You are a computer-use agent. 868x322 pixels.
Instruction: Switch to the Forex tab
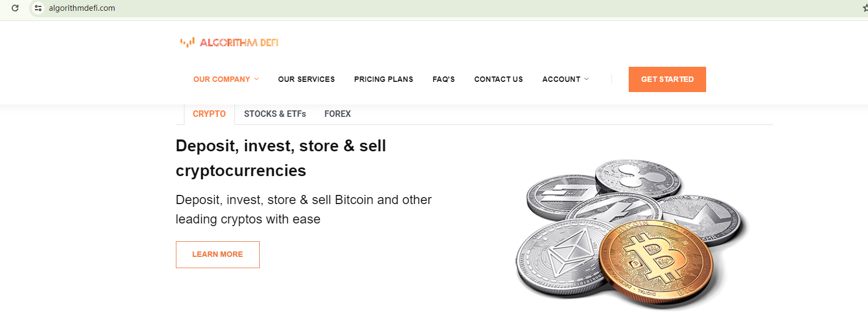(337, 114)
